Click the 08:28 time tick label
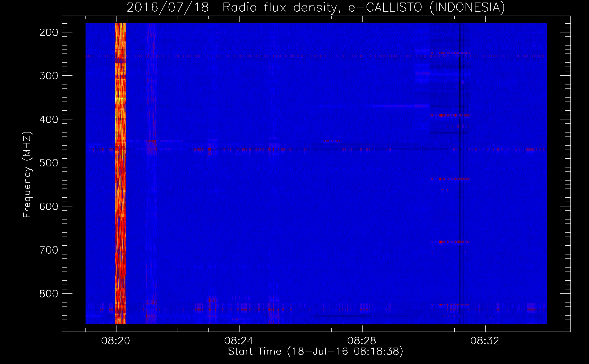This screenshot has width=589, height=364. (x=362, y=341)
